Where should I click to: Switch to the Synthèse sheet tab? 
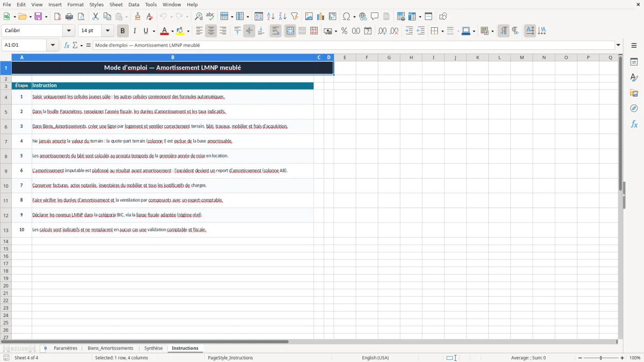153,348
